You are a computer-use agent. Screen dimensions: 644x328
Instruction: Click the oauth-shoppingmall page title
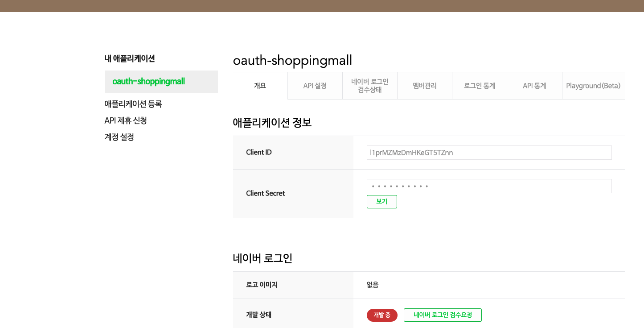tap(293, 60)
